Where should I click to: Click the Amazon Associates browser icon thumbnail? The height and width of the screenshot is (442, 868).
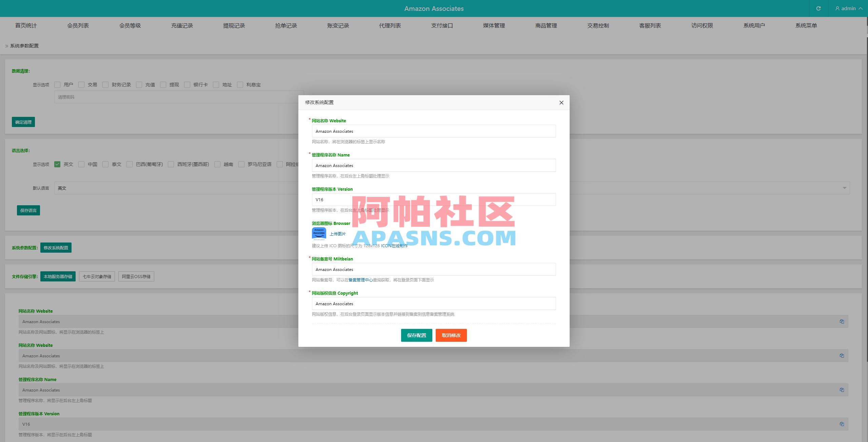point(319,233)
